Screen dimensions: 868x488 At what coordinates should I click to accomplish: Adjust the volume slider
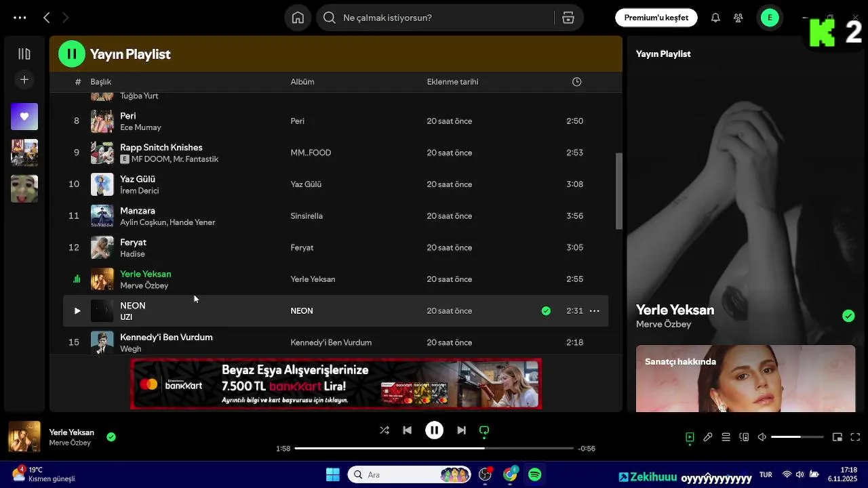click(x=797, y=437)
